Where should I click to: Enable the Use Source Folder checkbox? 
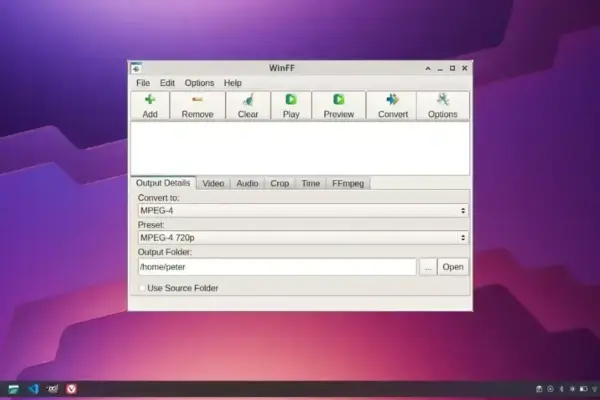(x=142, y=288)
